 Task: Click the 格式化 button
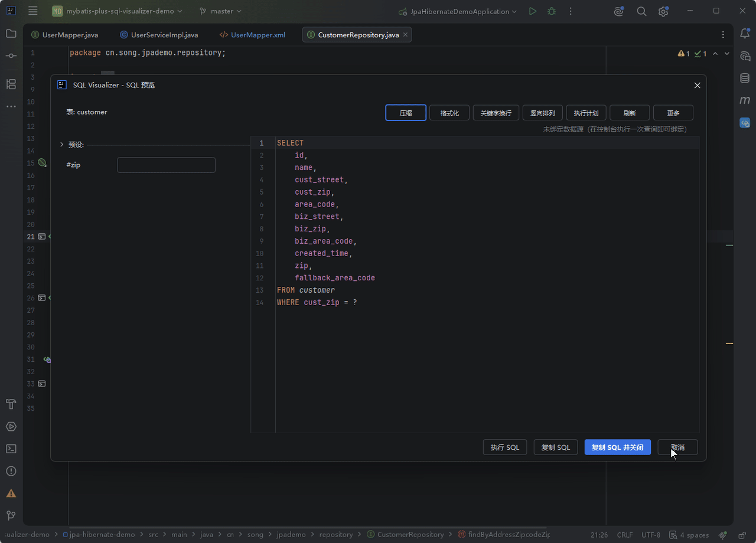point(449,113)
